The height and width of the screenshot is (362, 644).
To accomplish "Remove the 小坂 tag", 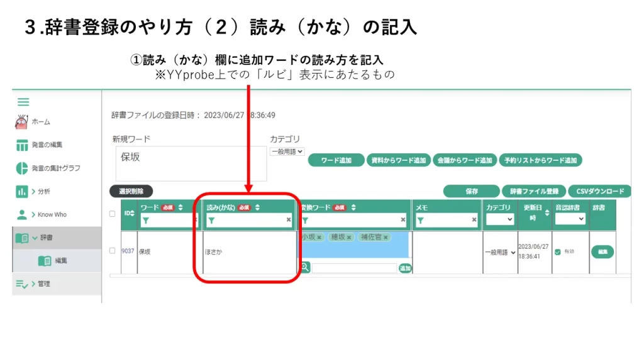I will coord(319,237).
